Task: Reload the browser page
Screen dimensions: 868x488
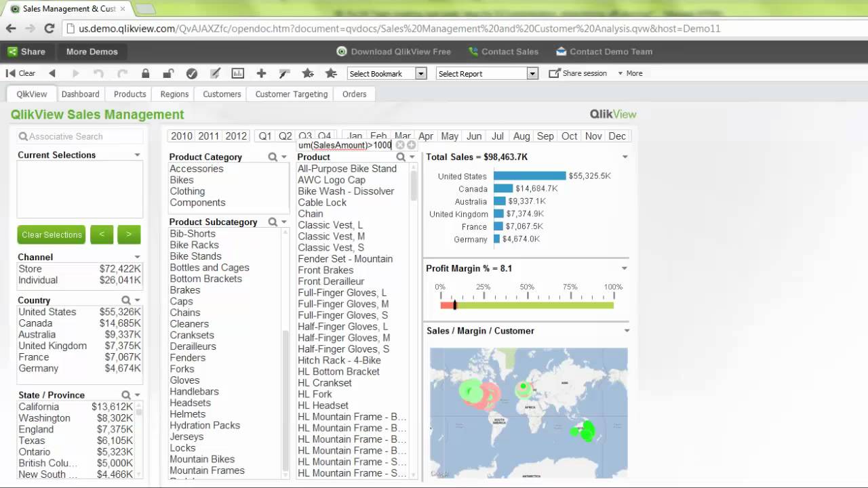Action: click(49, 28)
